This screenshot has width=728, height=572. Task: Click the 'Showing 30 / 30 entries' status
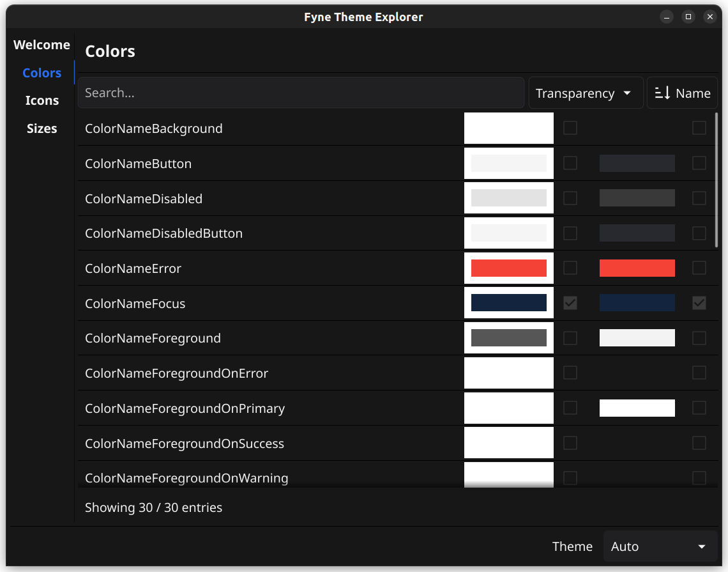[154, 507]
